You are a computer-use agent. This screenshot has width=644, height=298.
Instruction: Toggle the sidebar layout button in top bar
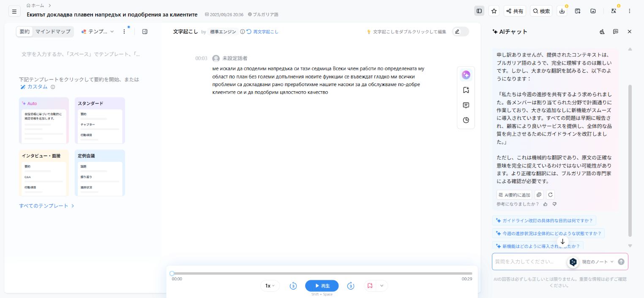tap(479, 11)
